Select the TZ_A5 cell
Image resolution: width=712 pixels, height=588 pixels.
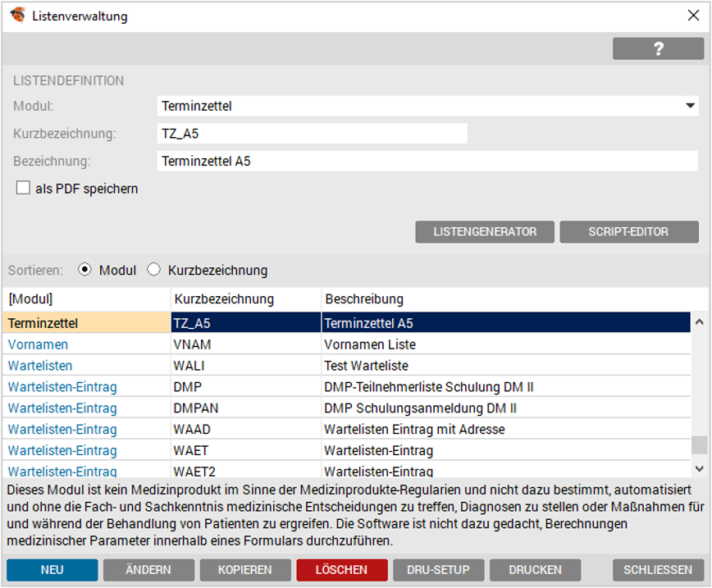pyautogui.click(x=245, y=323)
